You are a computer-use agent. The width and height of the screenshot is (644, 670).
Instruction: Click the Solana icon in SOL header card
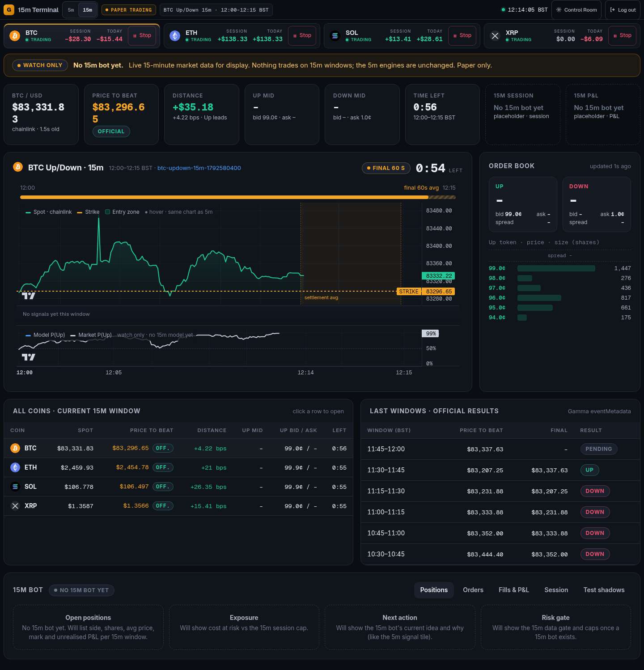pyautogui.click(x=335, y=36)
